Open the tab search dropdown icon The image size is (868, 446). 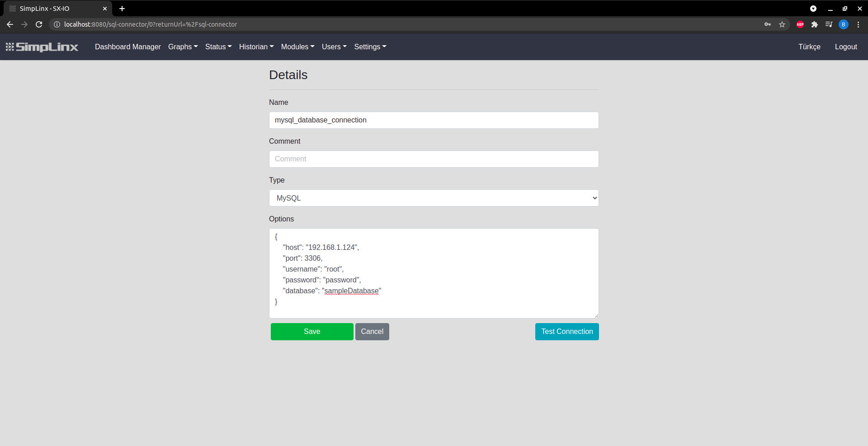(x=813, y=9)
